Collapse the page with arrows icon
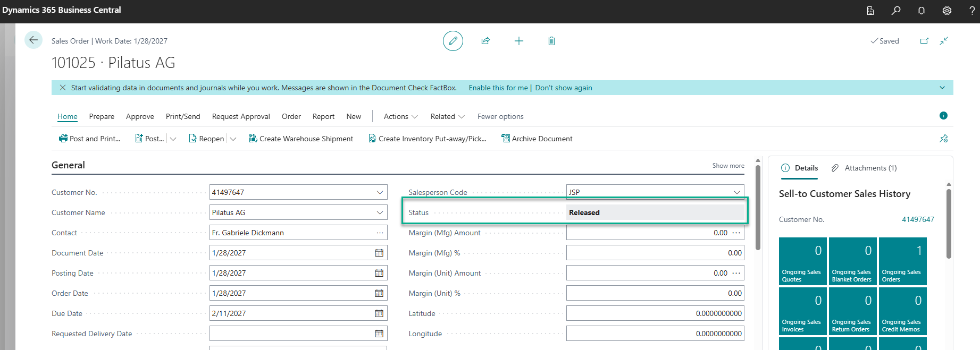 point(944,41)
